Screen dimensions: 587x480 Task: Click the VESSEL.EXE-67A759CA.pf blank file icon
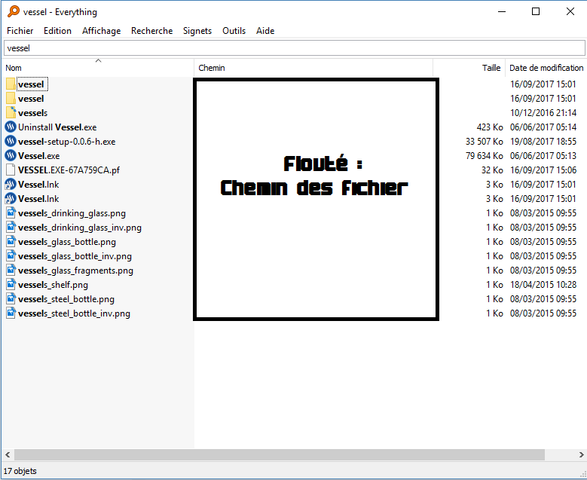tap(11, 170)
